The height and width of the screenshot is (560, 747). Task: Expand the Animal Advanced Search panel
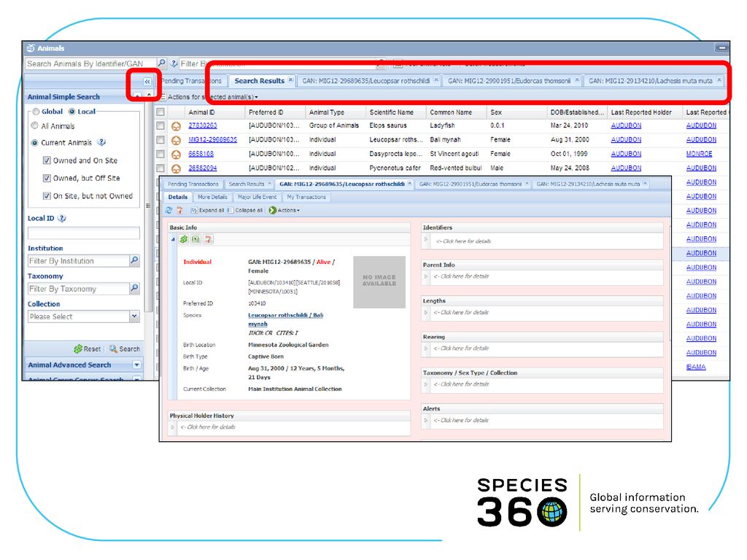pos(136,365)
